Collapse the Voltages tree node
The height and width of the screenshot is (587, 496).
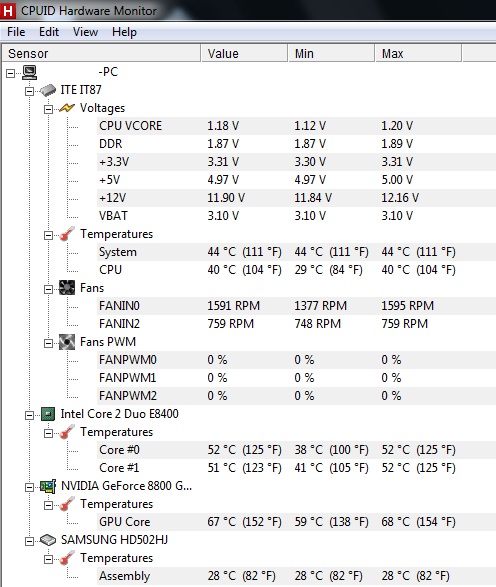pyautogui.click(x=48, y=109)
